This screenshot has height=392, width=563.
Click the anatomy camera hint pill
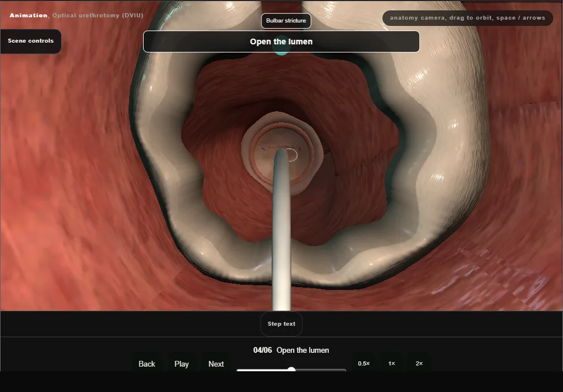(x=467, y=18)
